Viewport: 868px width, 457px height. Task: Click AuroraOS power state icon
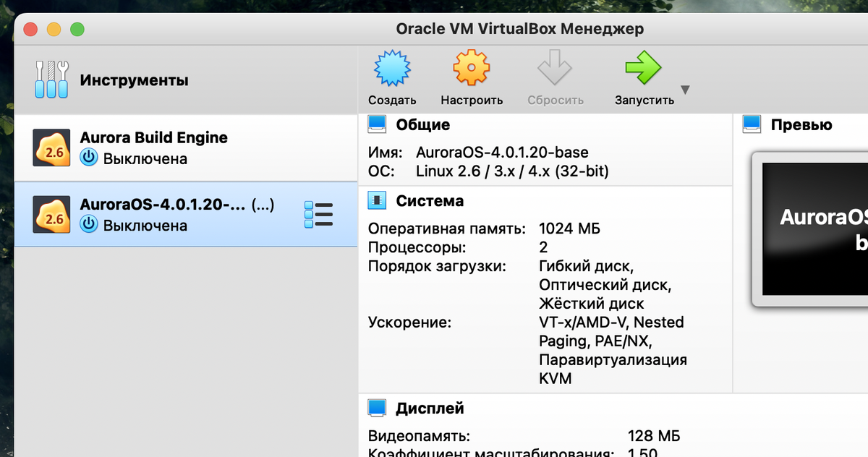(x=88, y=225)
